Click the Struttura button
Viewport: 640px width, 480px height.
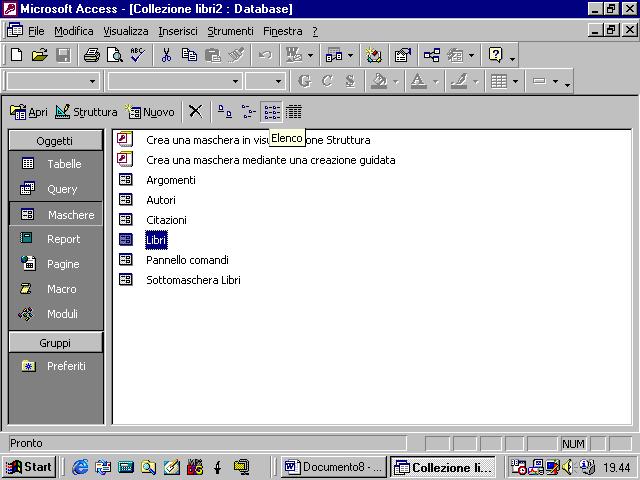[86, 111]
